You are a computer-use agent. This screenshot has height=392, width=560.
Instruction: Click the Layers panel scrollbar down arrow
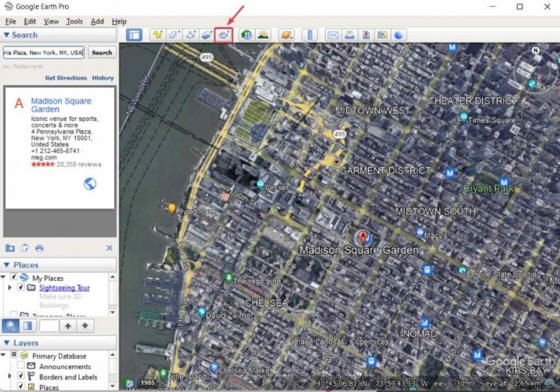coord(113,386)
